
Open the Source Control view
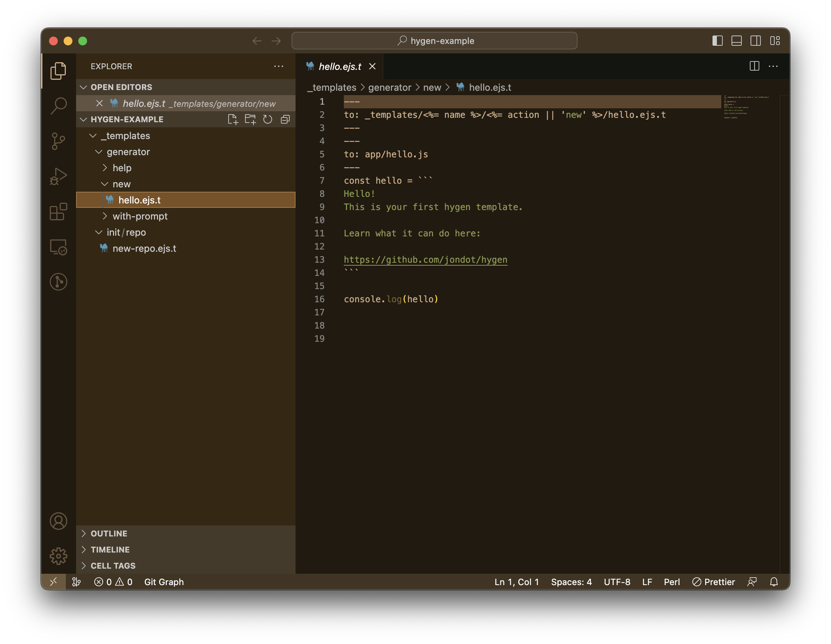[x=58, y=141]
